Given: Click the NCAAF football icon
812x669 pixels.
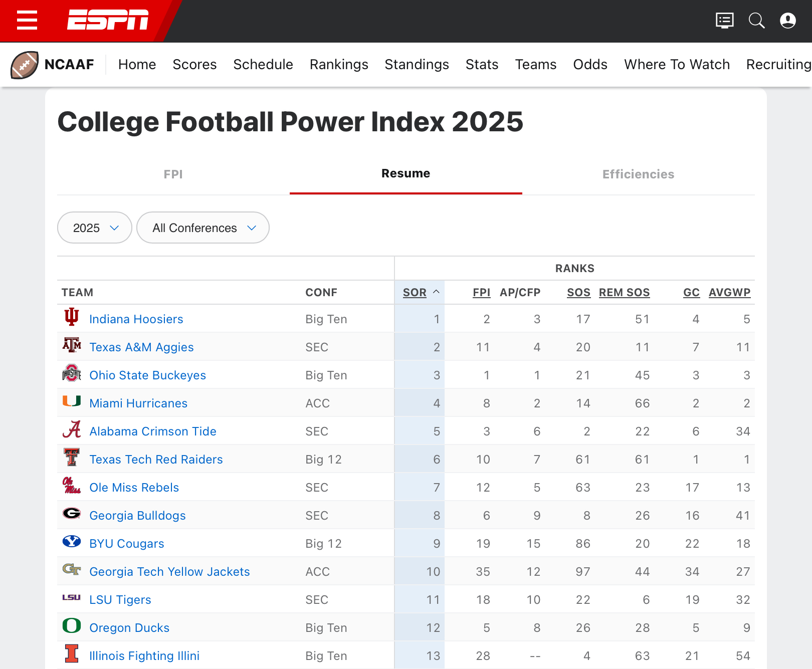Looking at the screenshot, I should 24,65.
